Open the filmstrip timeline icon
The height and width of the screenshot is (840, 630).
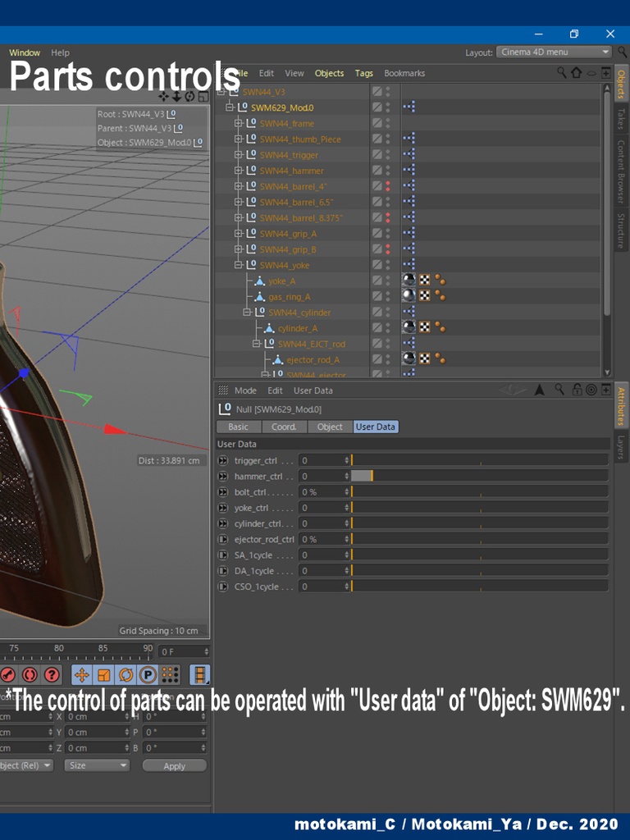click(200, 675)
